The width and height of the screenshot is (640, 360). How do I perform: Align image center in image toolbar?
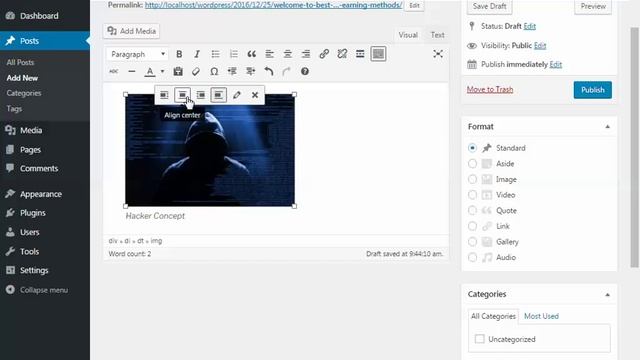coord(182,95)
